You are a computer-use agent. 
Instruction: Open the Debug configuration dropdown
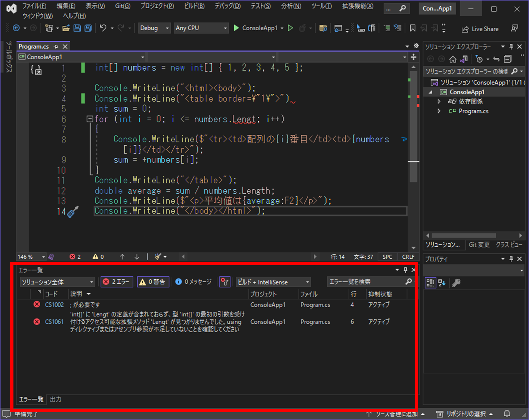pyautogui.click(x=154, y=28)
